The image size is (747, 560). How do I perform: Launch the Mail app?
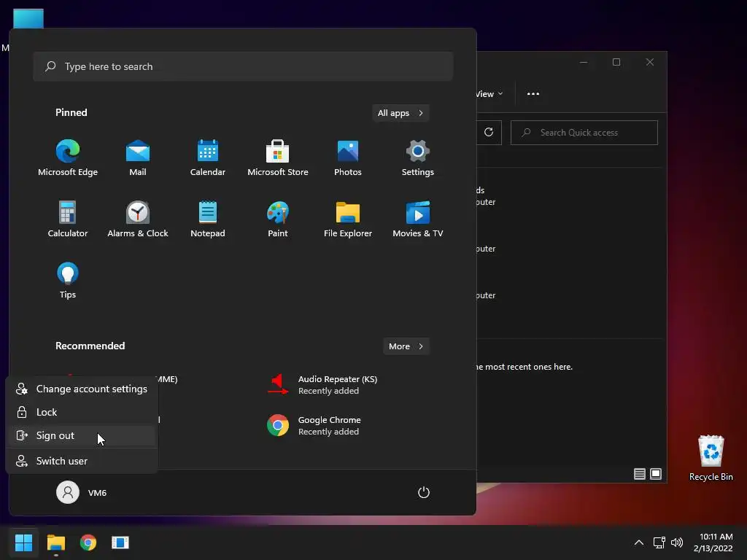(138, 158)
